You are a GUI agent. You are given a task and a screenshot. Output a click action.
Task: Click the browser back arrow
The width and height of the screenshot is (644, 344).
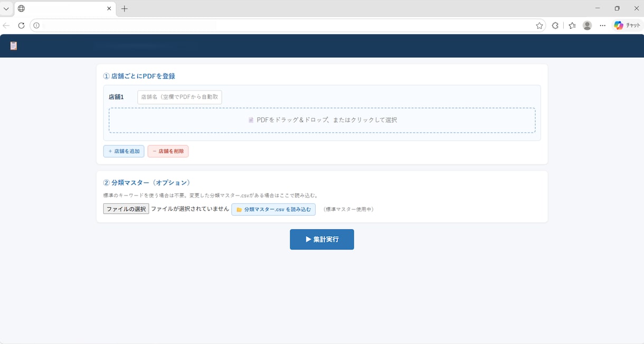pos(6,25)
